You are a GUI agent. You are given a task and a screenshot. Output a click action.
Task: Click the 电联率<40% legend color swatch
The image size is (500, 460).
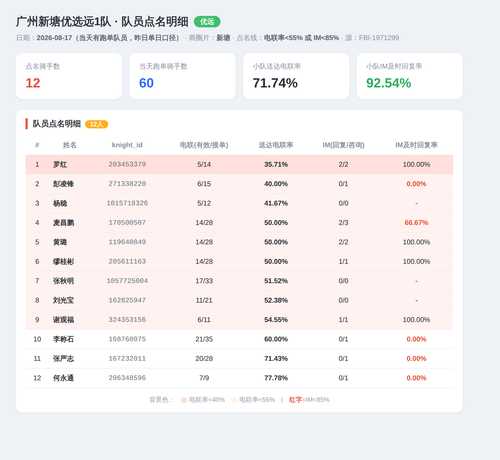pos(184,400)
